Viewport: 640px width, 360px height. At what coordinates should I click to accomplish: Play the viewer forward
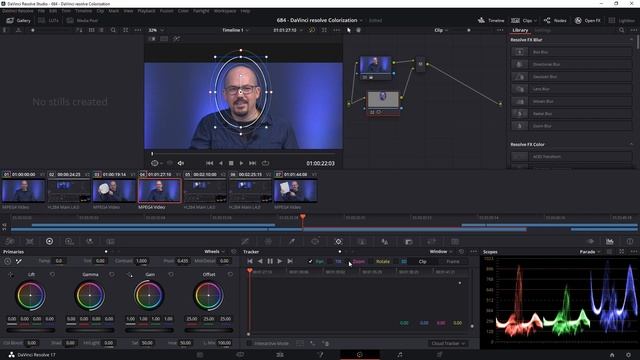(241, 163)
